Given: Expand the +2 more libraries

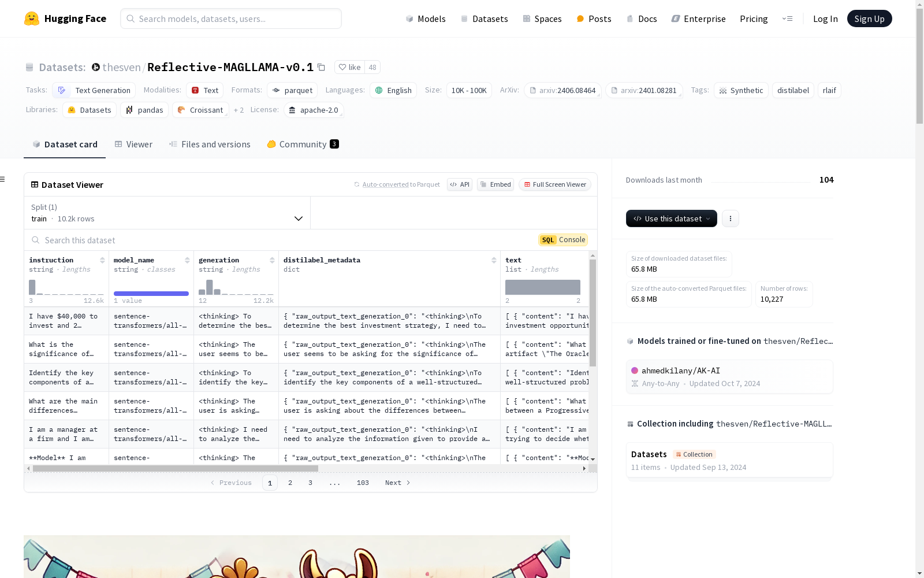Looking at the screenshot, I should pyautogui.click(x=239, y=110).
